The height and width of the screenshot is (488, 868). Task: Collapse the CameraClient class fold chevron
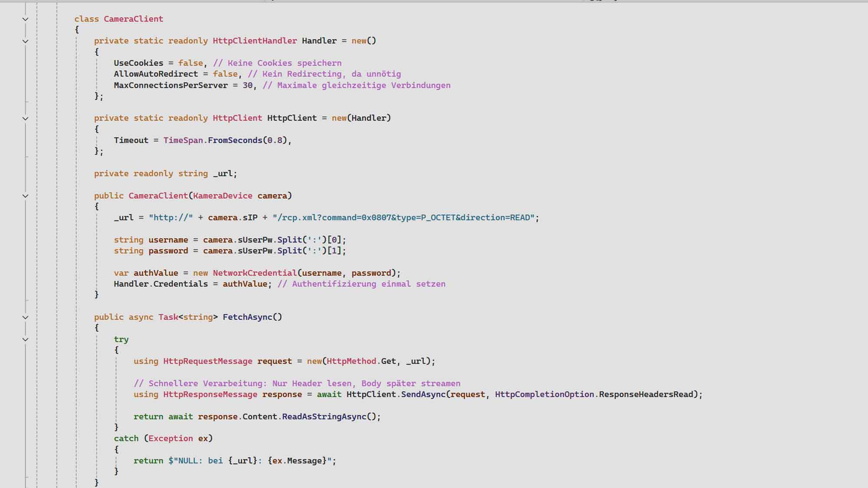[x=25, y=19]
